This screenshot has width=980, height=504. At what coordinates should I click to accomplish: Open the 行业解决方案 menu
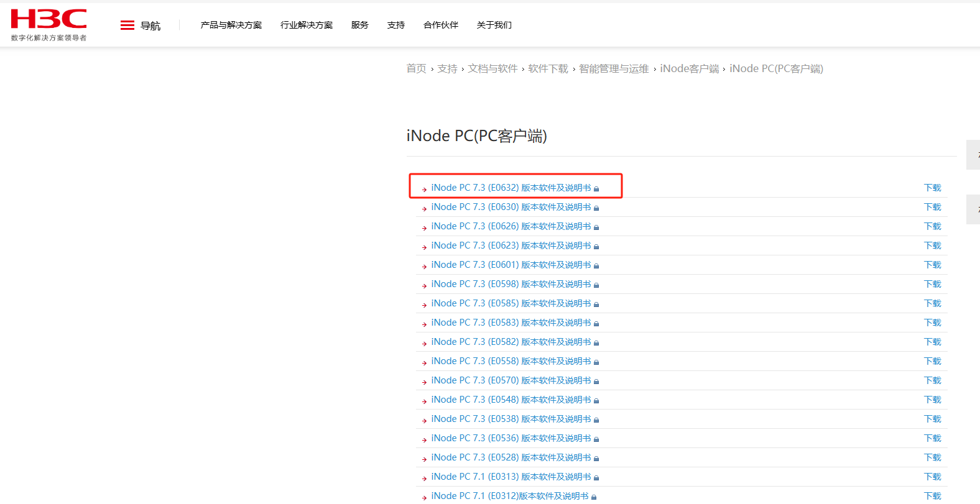coord(307,25)
